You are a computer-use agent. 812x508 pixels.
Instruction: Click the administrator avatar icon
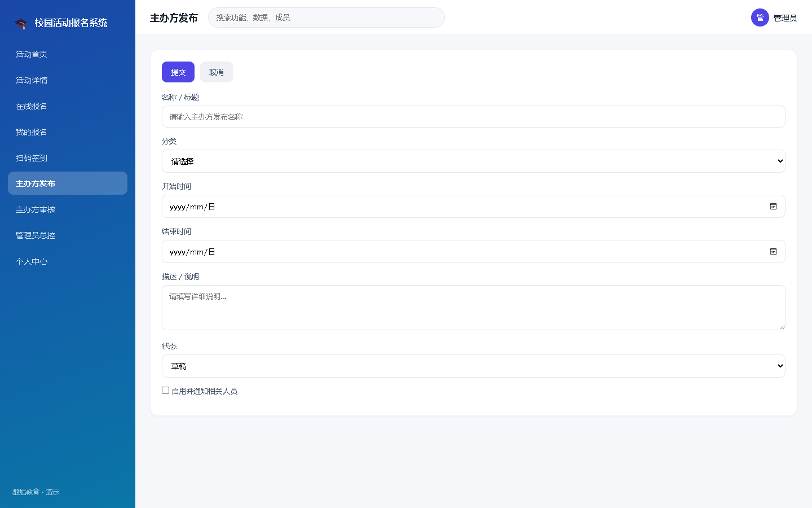point(760,17)
